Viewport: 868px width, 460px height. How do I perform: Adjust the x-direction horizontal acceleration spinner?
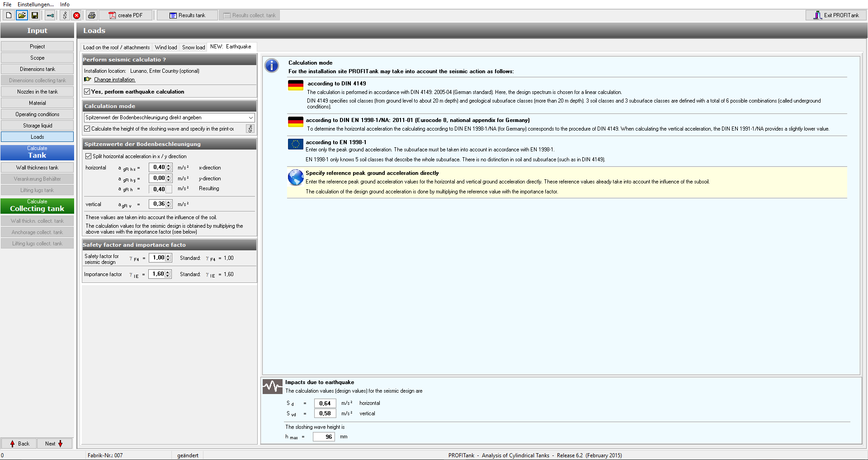click(x=169, y=168)
